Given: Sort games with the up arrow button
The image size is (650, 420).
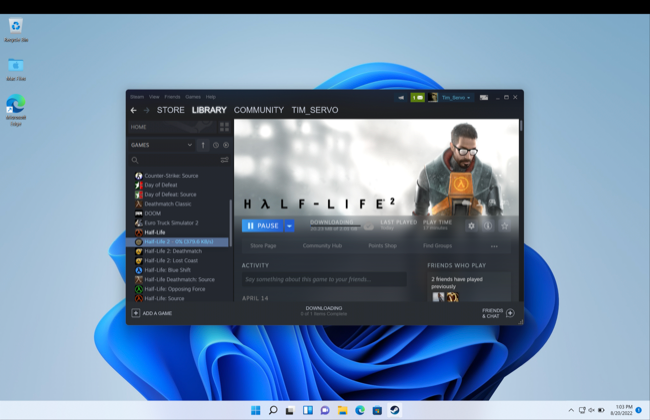Looking at the screenshot, I should click(x=203, y=145).
